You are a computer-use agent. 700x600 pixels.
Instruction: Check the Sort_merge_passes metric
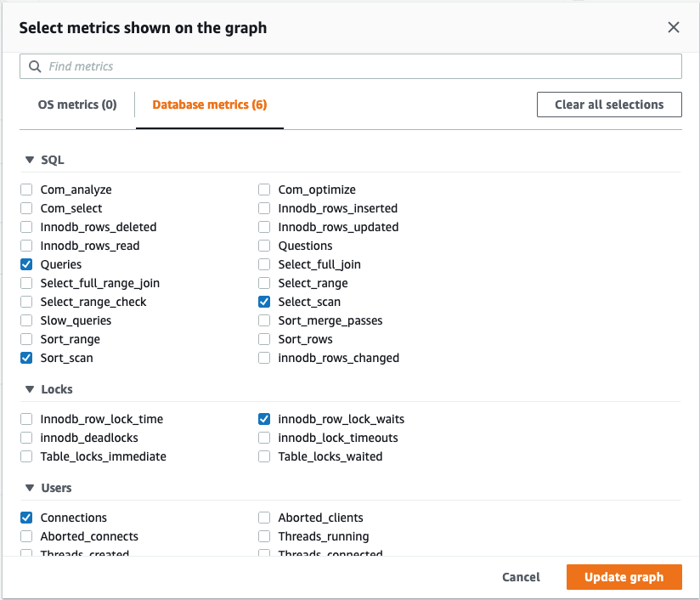click(264, 320)
